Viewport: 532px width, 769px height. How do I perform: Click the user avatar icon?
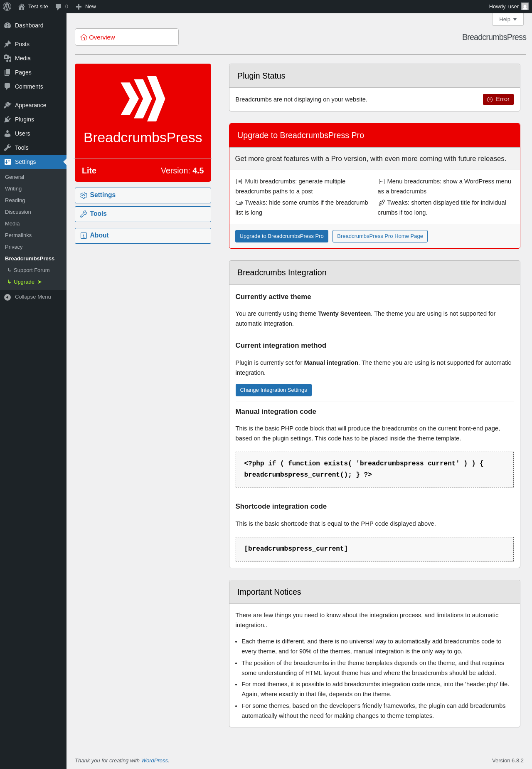[x=525, y=7]
